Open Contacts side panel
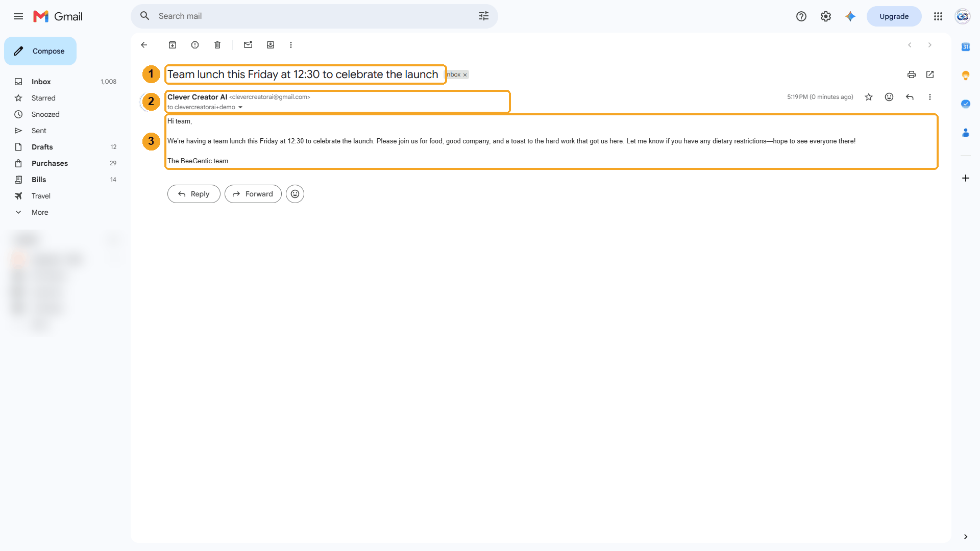The width and height of the screenshot is (980, 551). coord(966,133)
